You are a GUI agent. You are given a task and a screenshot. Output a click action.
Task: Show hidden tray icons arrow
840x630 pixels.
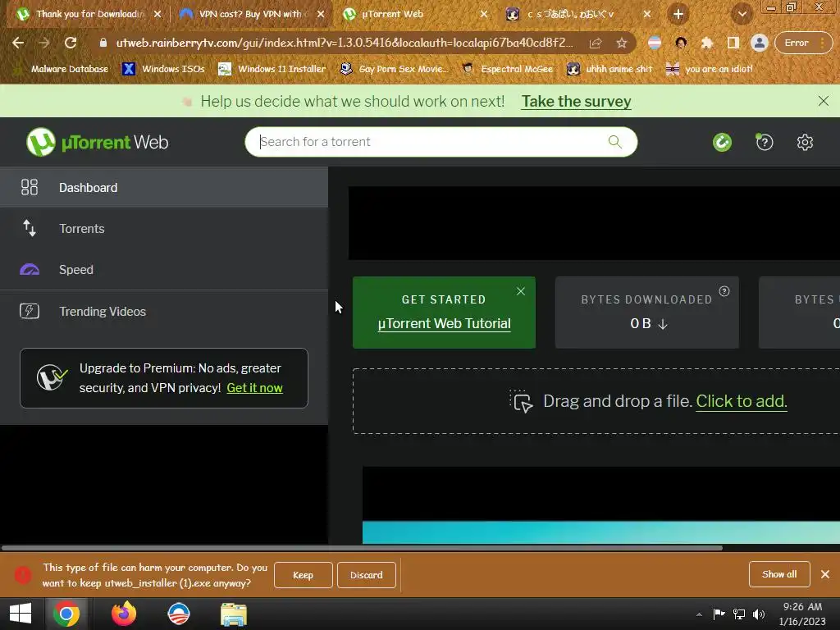(699, 614)
